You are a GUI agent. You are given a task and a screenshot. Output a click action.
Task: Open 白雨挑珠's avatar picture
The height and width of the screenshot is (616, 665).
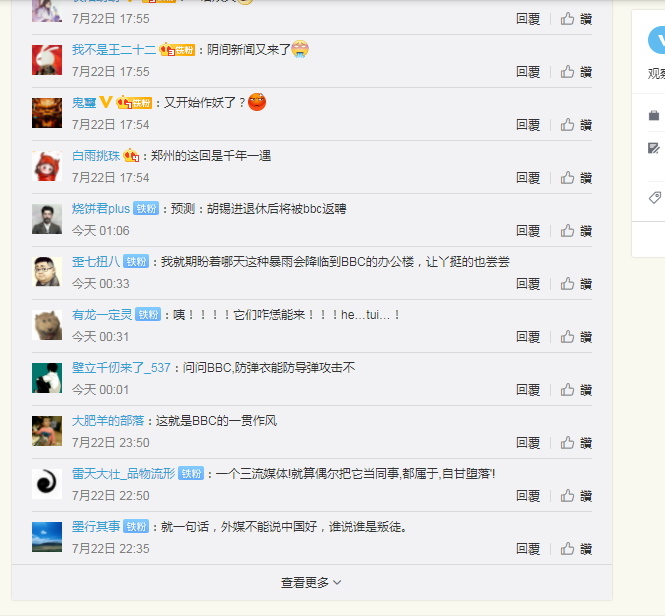[47, 166]
